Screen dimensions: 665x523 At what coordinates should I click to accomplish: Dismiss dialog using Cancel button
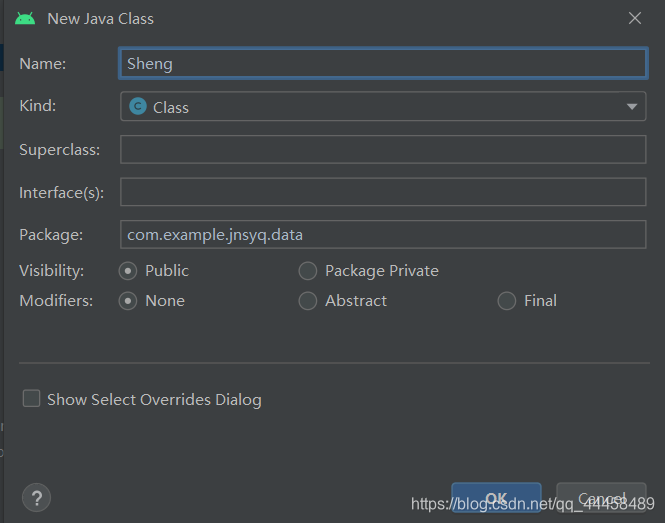(601, 498)
